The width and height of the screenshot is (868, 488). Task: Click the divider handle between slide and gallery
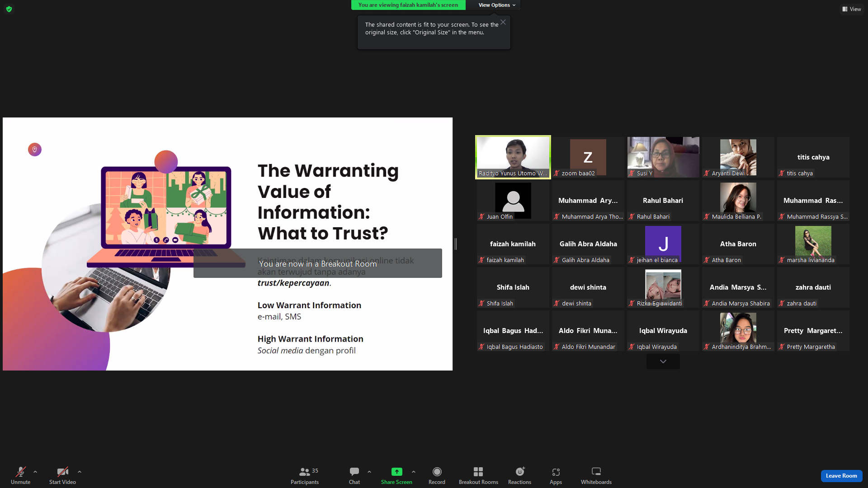click(456, 244)
